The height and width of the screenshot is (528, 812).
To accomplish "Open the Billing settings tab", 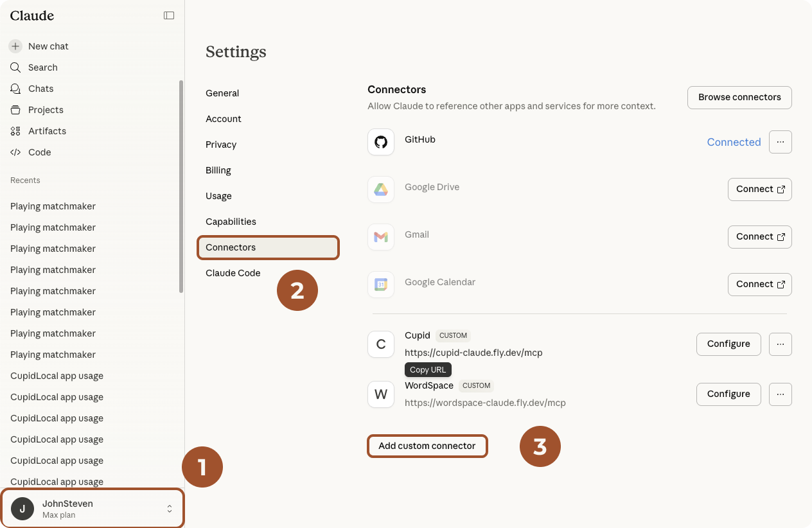I will click(x=218, y=170).
